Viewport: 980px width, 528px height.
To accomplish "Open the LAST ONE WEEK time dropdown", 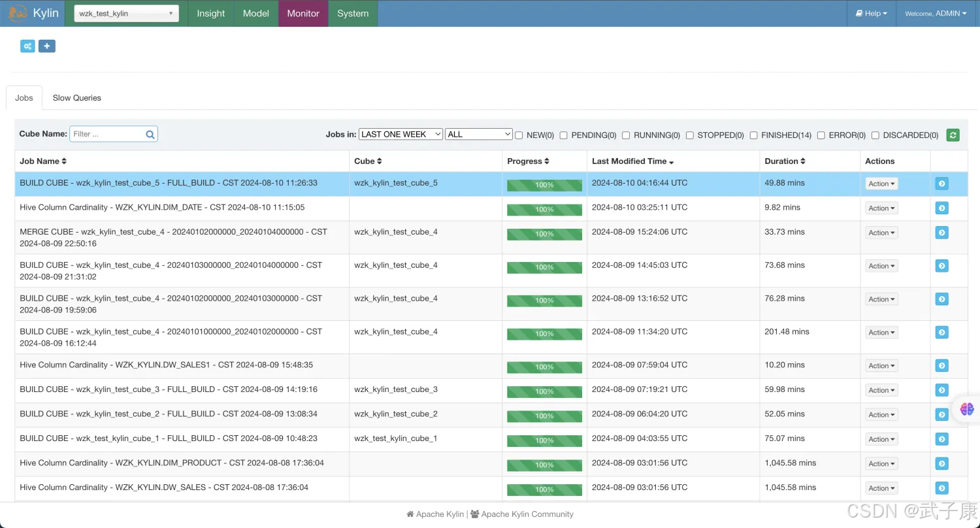I will coord(400,135).
